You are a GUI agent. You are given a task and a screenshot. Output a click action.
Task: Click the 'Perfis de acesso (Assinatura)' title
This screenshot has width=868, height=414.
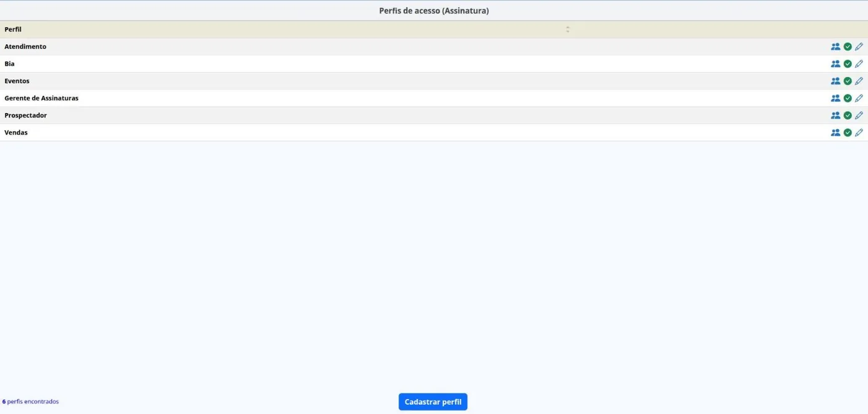(x=434, y=11)
